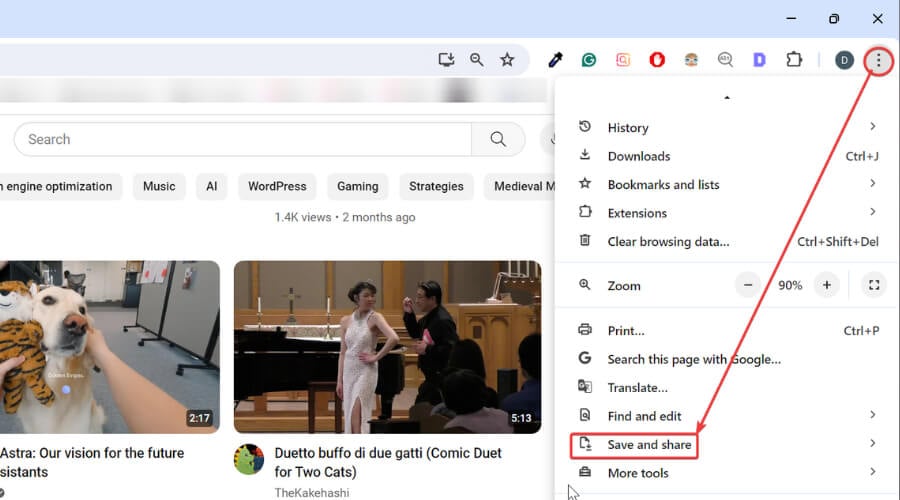Increase zoom with the plus button
This screenshot has width=900, height=500.
point(827,285)
